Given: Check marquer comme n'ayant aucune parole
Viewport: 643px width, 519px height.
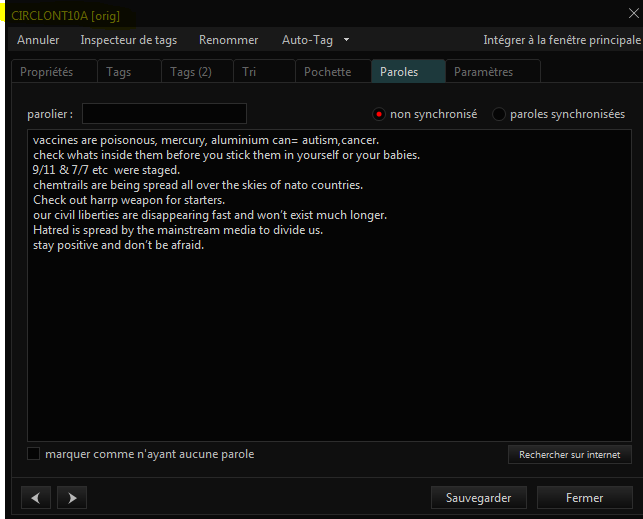Looking at the screenshot, I should pos(34,454).
